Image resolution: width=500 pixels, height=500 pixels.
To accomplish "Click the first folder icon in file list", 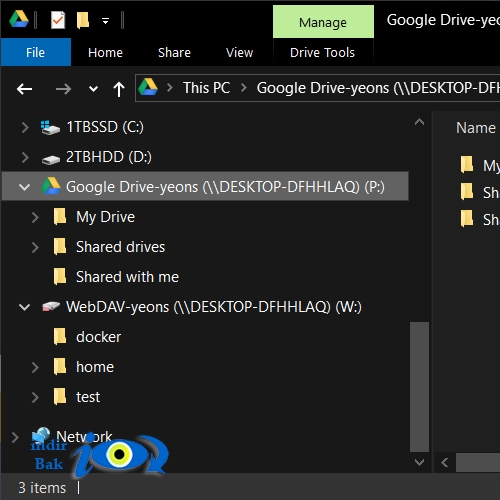I will pos(467,165).
